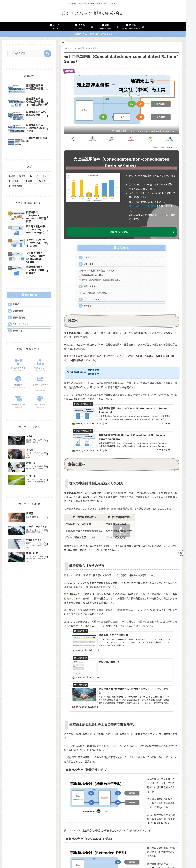The height and width of the screenshot is (868, 196).
Task: Click the blue search magnifier button
Action: coord(47,53)
